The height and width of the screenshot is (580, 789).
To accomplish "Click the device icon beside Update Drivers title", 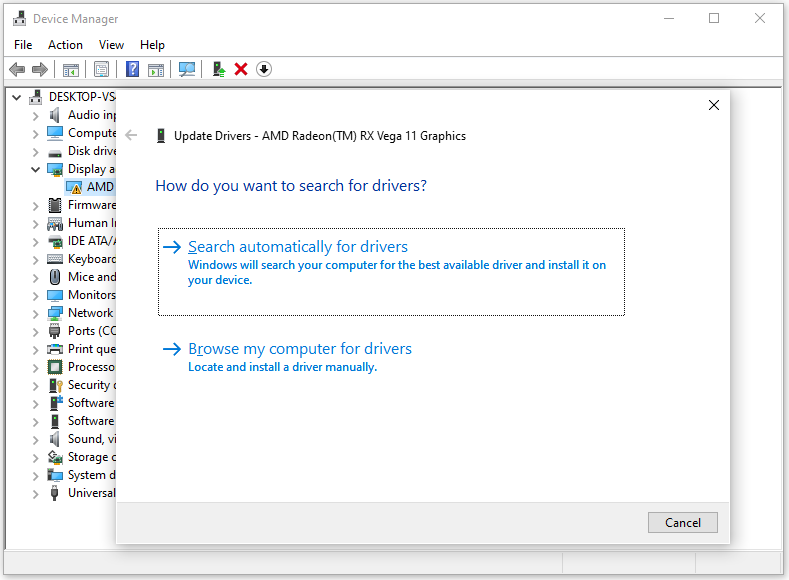I will 161,136.
